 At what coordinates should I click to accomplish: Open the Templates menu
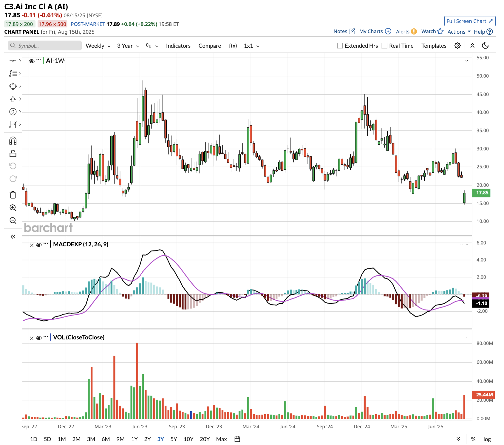(x=434, y=46)
